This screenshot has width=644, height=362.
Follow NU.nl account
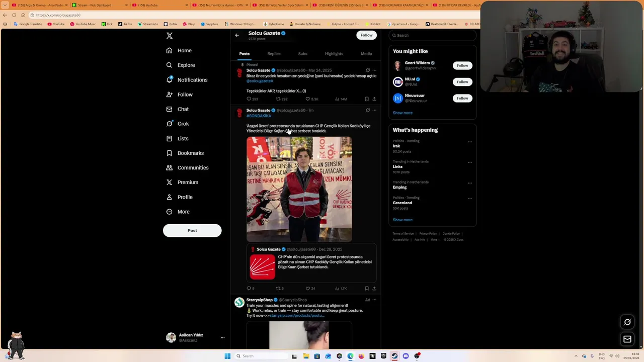[x=462, y=81]
